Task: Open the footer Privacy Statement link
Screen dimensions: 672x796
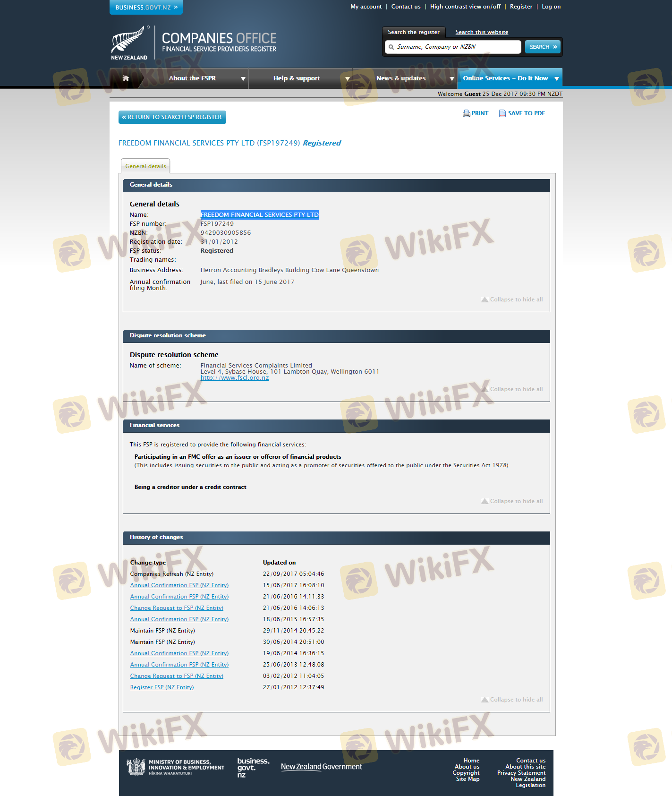Action: tap(521, 773)
